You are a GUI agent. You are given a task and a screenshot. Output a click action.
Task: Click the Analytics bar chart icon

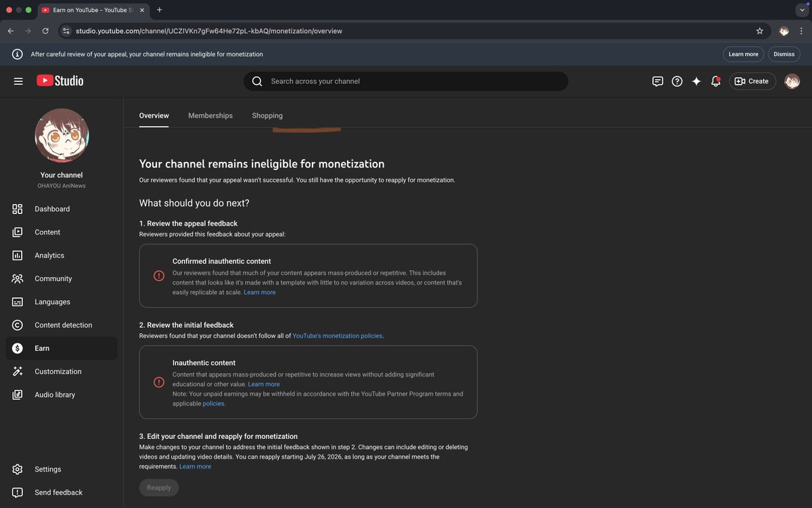pos(18,255)
